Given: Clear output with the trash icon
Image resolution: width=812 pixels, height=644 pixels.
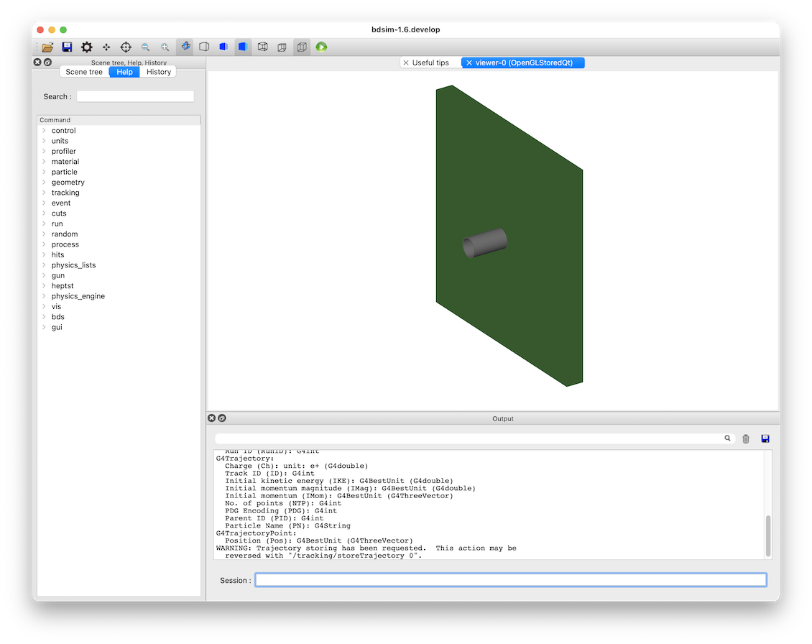Looking at the screenshot, I should 746,439.
